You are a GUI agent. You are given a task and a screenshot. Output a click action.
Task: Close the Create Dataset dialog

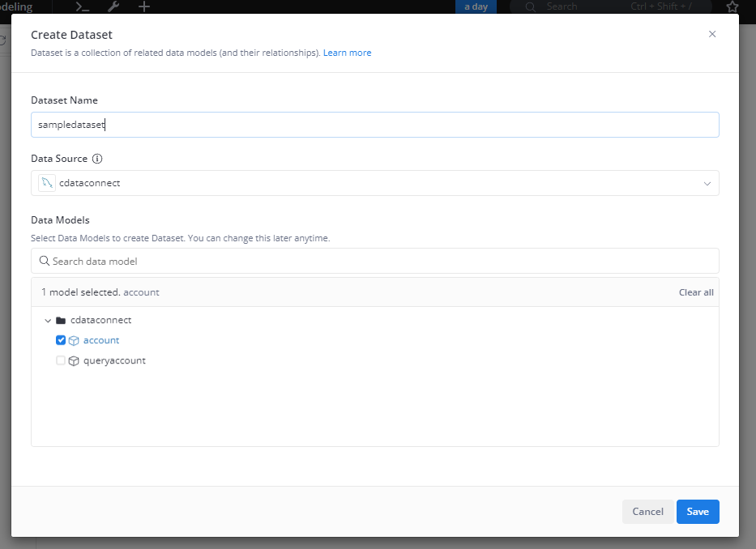712,34
